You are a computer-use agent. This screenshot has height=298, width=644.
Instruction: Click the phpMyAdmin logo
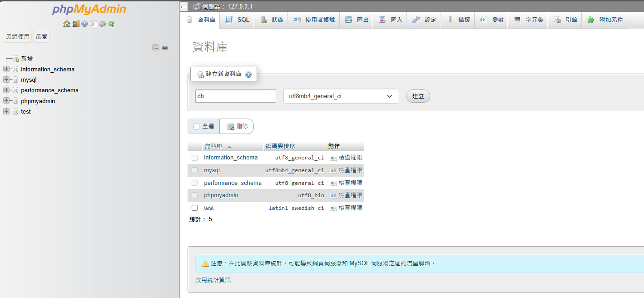pyautogui.click(x=89, y=10)
